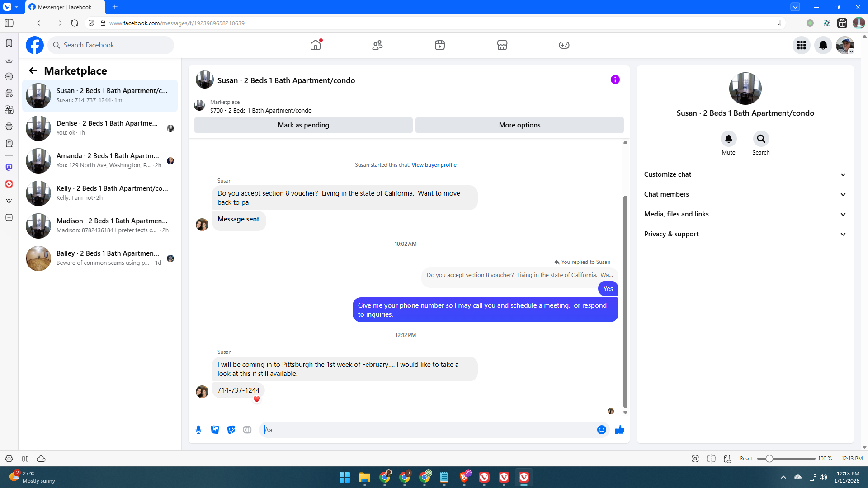
Task: Open the Kelly conversation
Action: click(100, 193)
